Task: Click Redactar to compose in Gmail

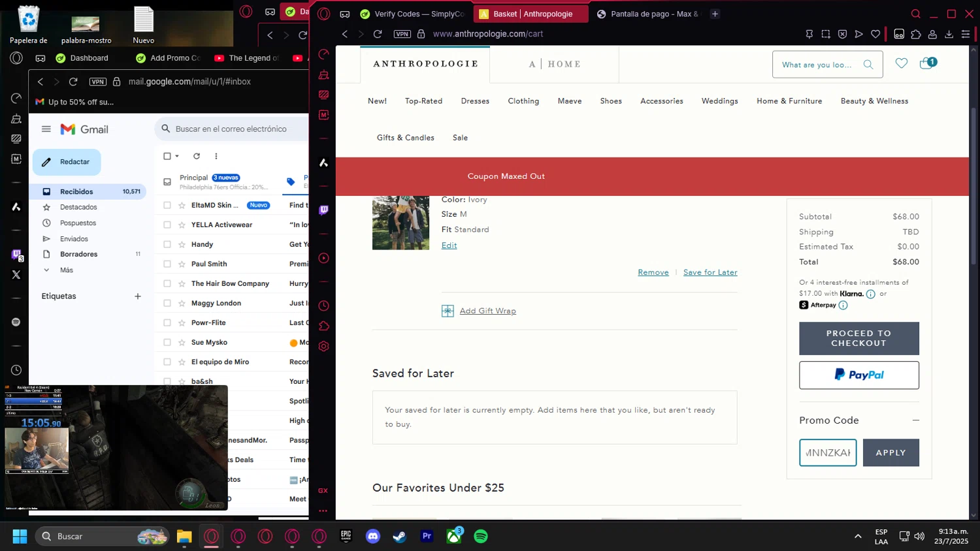Action: [x=67, y=162]
